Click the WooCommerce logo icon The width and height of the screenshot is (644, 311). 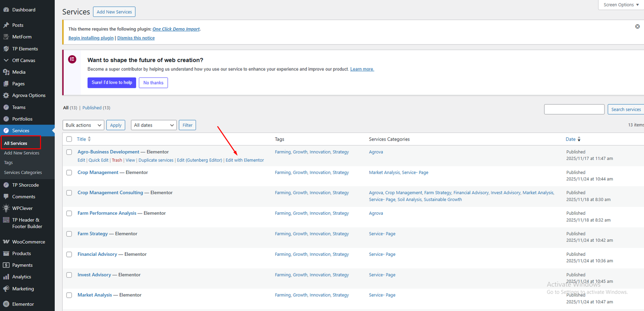click(6, 242)
